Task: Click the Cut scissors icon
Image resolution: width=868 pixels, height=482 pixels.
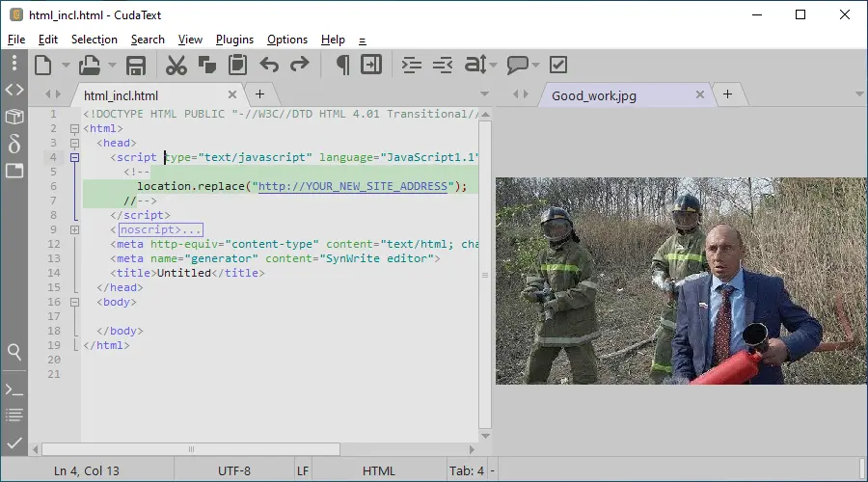Action: [176, 65]
